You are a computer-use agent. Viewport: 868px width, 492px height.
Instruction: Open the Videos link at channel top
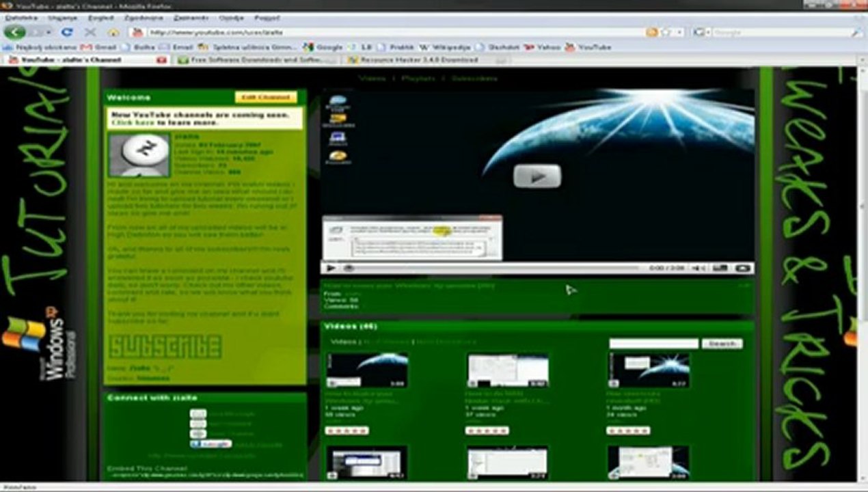pos(372,79)
